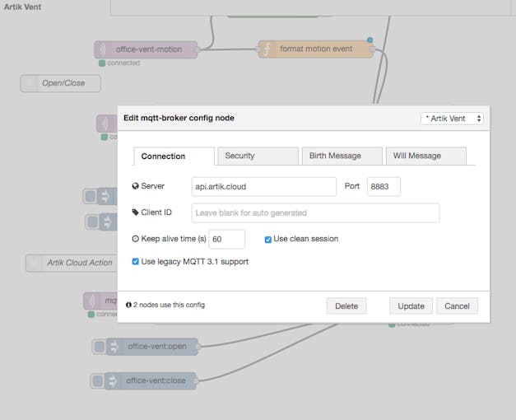516x420 pixels.
Task: Click the Server address field
Action: [x=263, y=187]
